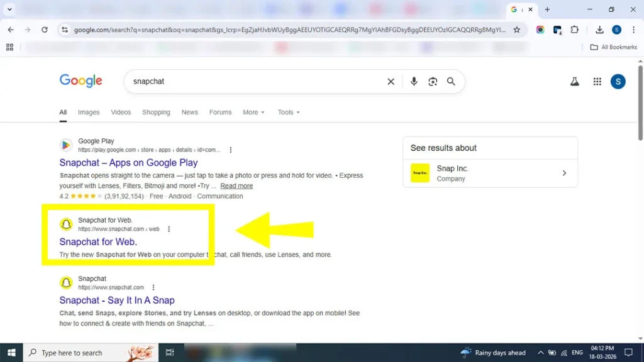Screen dimensions: 644x362
Task: Open options for Snapchat for Web result
Action: pos(169,229)
